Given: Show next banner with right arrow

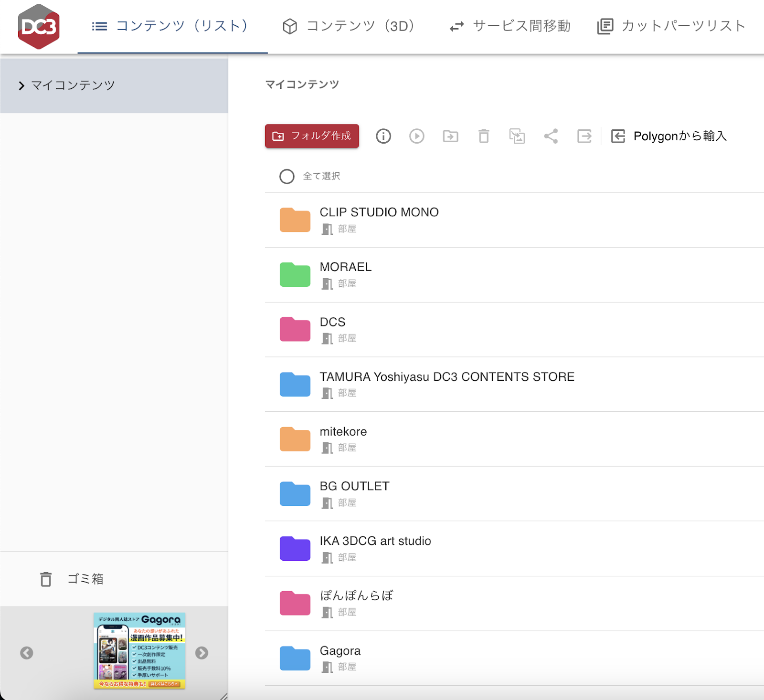Looking at the screenshot, I should pos(202,653).
